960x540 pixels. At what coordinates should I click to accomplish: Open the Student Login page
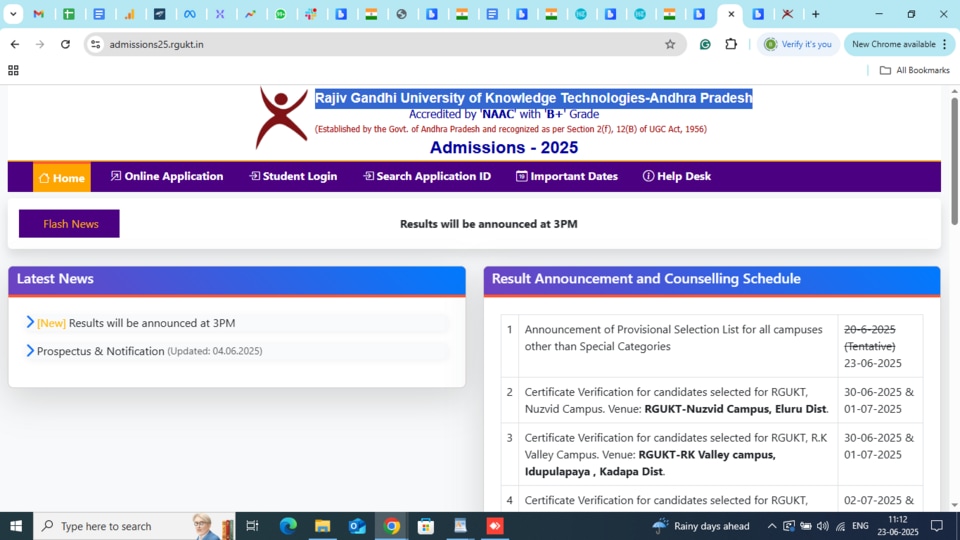(293, 176)
